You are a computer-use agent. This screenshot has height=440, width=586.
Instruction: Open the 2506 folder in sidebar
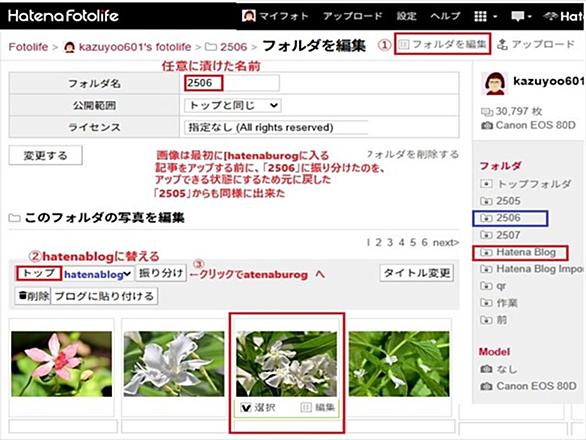[x=508, y=218]
